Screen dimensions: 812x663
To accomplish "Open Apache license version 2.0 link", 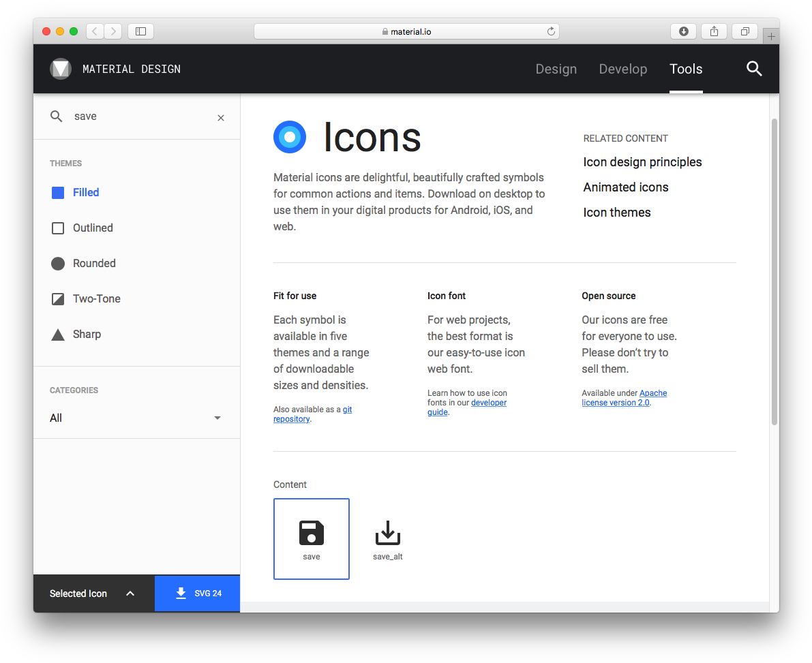I will 624,398.
